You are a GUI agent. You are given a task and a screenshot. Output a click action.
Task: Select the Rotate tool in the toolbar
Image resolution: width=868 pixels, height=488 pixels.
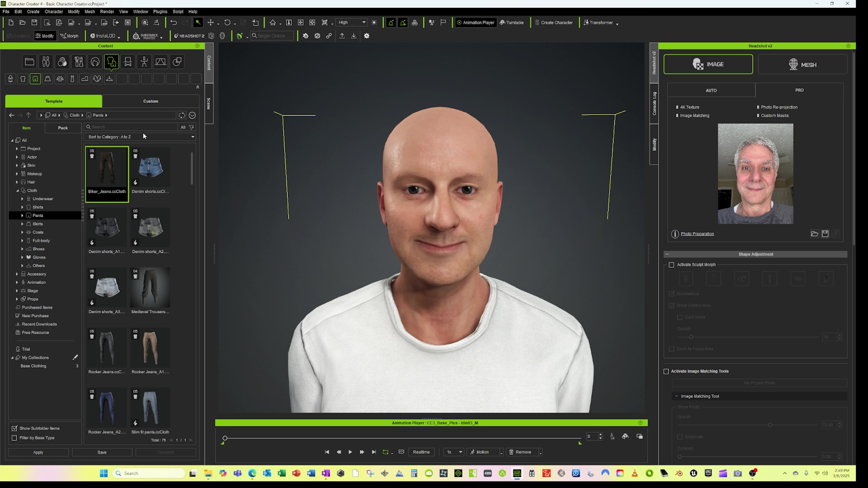227,22
